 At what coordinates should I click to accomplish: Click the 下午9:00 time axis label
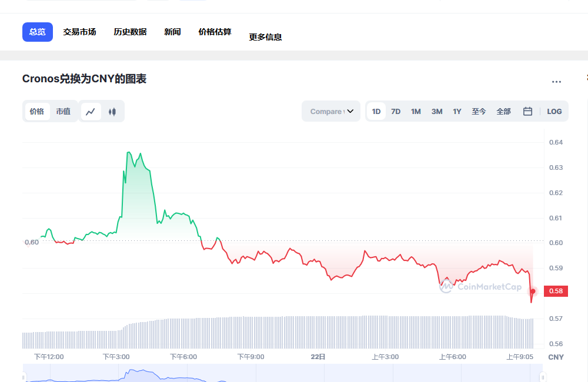coord(251,357)
